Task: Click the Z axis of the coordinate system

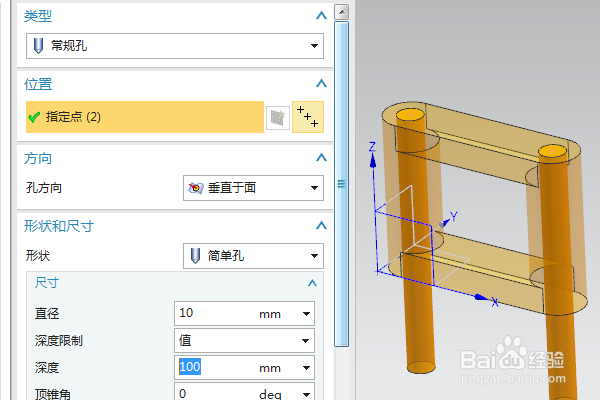Action: [373, 161]
